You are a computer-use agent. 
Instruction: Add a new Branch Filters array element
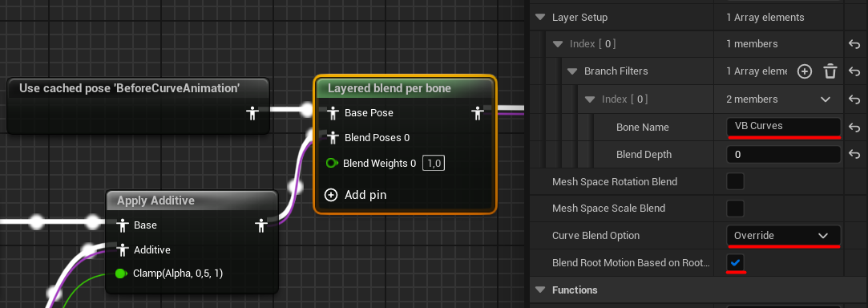click(805, 71)
